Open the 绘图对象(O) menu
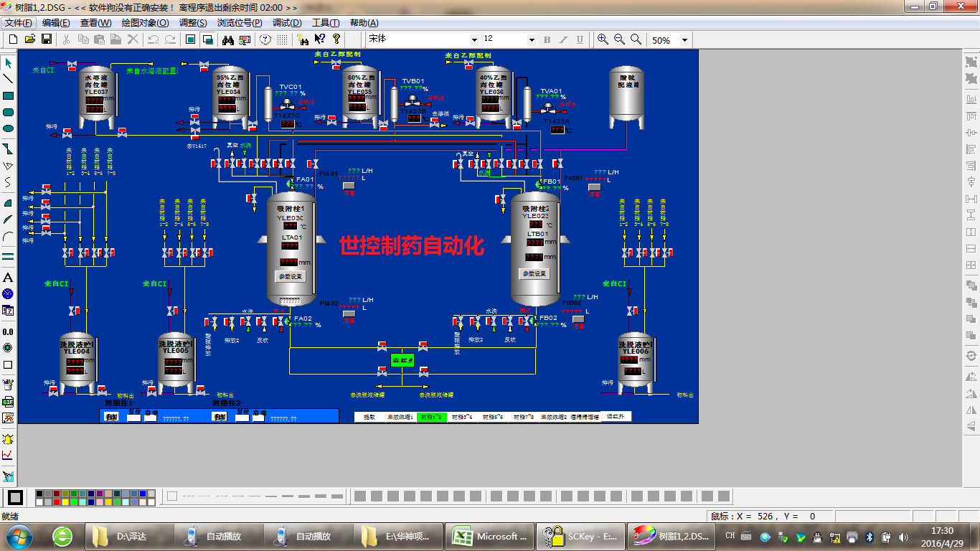The width and height of the screenshot is (980, 551). 145,23
